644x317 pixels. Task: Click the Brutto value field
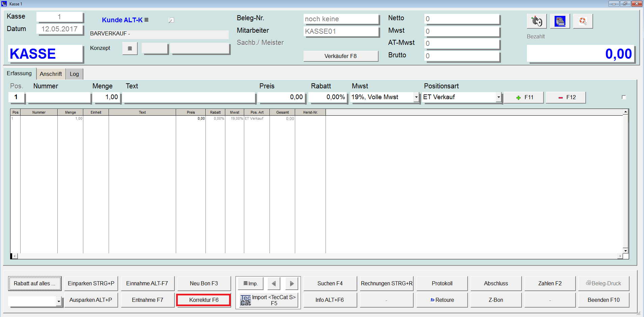pos(461,56)
